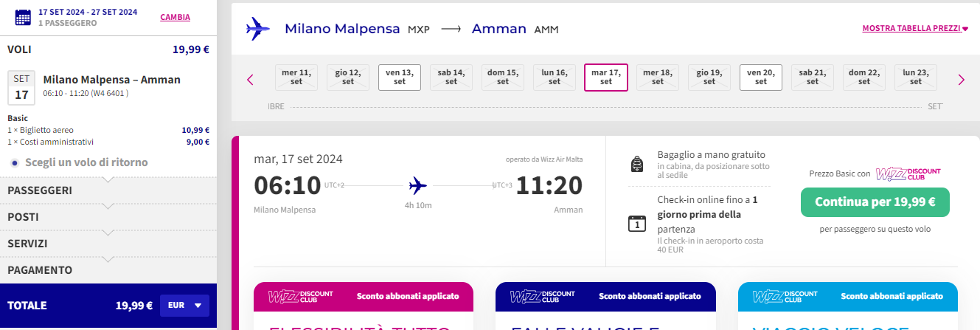Click the airplane icon in flight duration line
The width and height of the screenshot is (980, 330).
418,185
